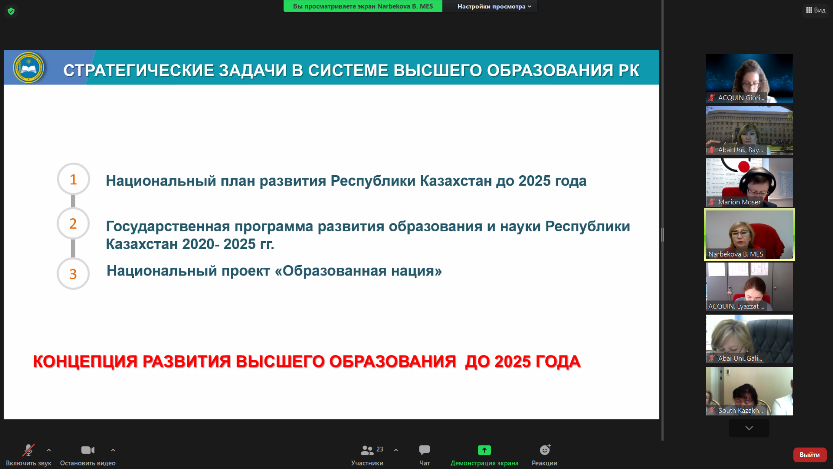The width and height of the screenshot is (833, 469).
Task: Leave the meeting with Выйти button
Action: (809, 454)
